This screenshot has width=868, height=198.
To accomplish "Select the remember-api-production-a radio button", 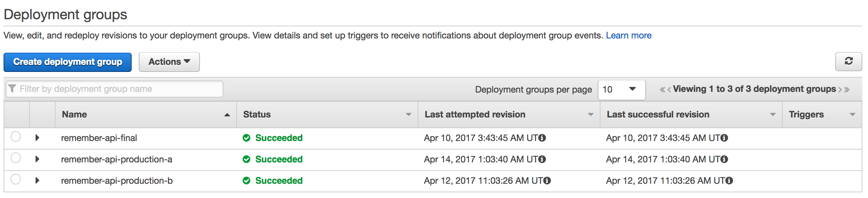I will [16, 158].
